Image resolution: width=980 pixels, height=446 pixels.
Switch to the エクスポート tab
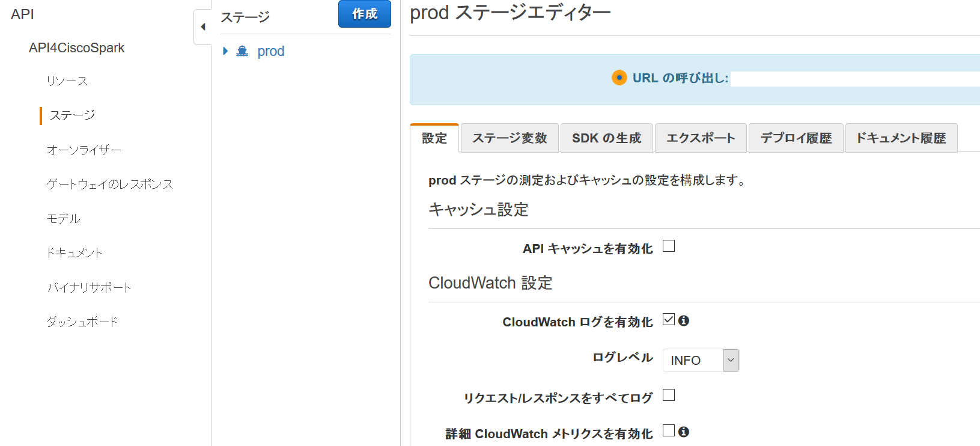tap(701, 138)
